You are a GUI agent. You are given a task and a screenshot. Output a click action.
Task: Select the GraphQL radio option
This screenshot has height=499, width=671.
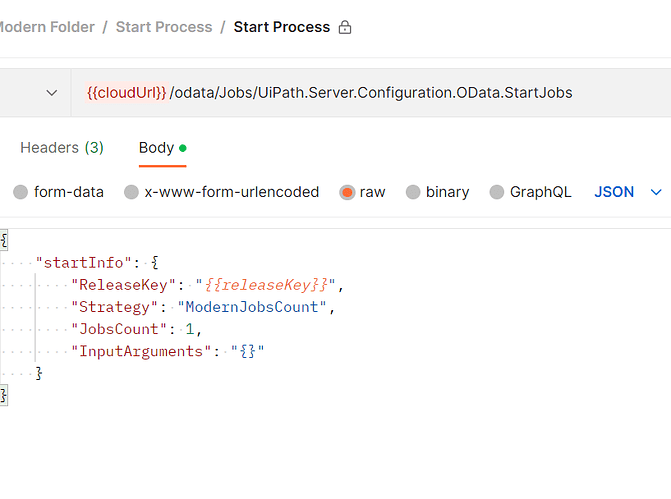click(x=496, y=192)
